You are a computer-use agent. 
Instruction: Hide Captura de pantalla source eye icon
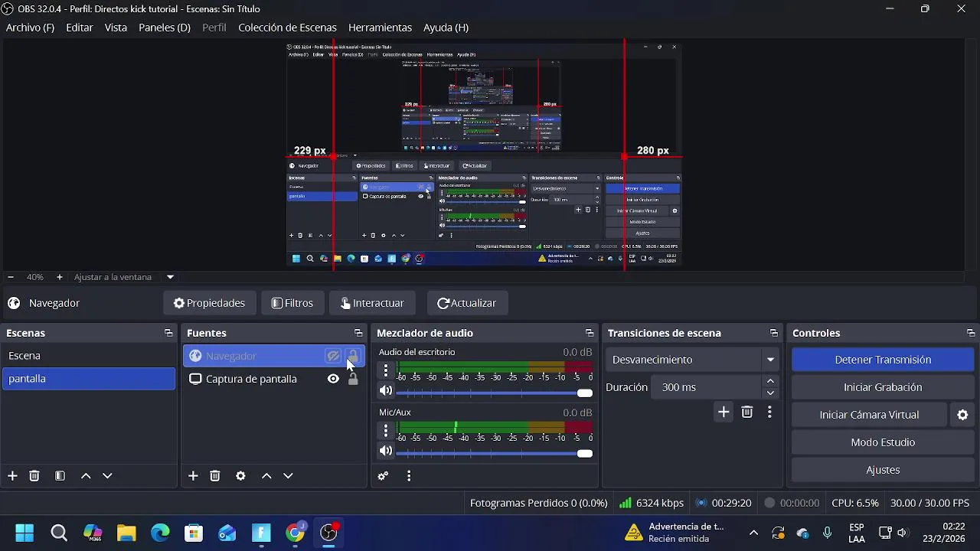pos(333,379)
